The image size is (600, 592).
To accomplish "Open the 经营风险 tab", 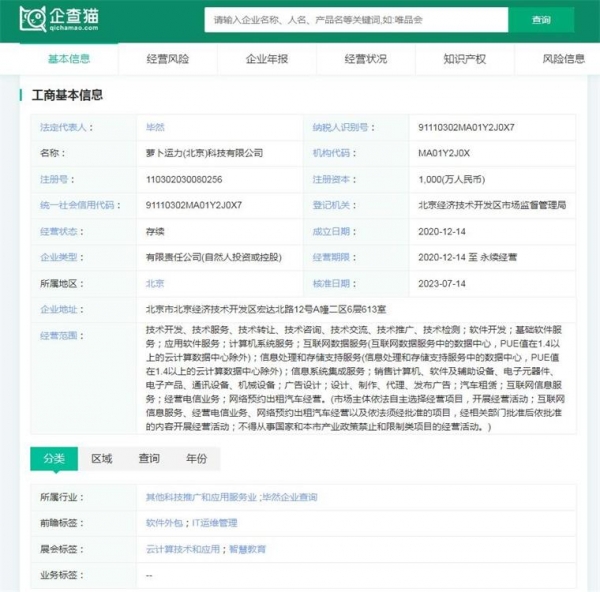I will (167, 59).
